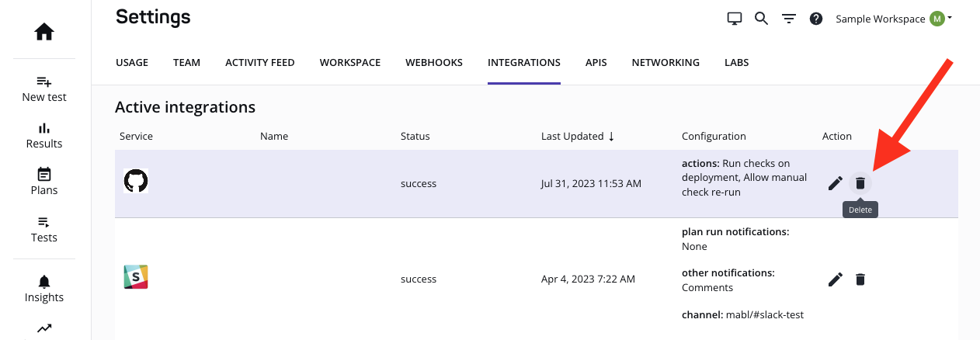Click the GitHub row success status
Viewport: 980px width, 340px height.
click(419, 184)
